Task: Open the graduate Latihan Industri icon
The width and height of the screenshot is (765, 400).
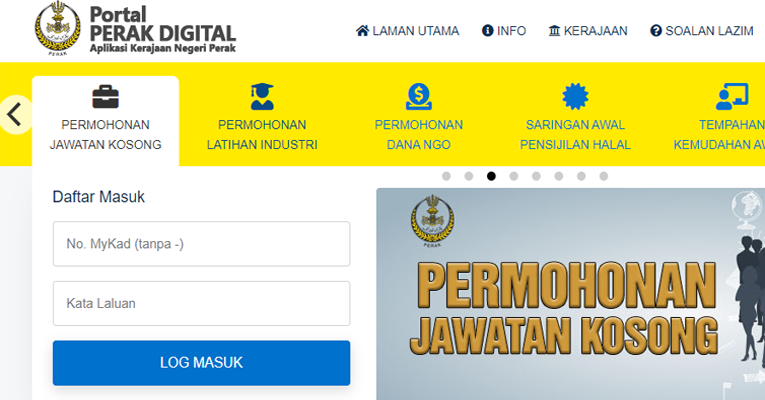Action: coord(262,97)
